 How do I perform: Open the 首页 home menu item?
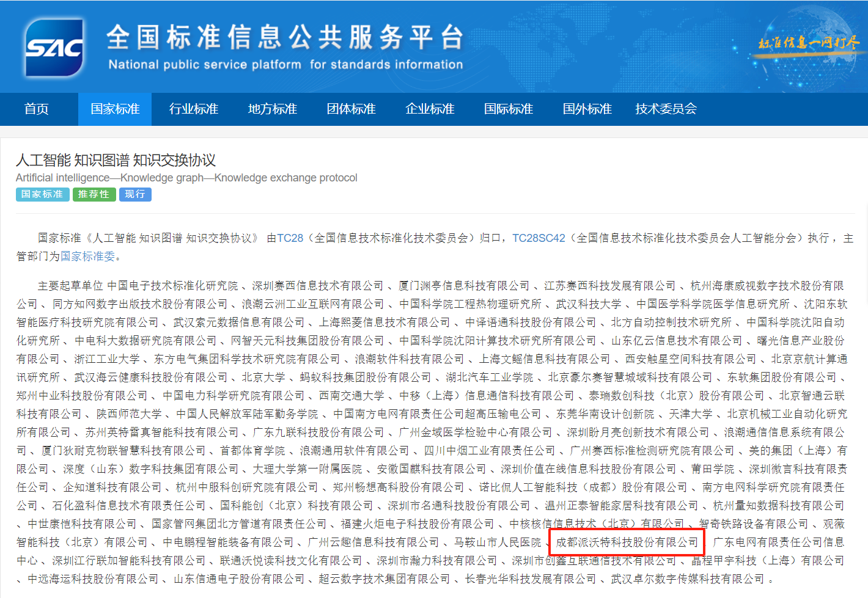pos(37,109)
